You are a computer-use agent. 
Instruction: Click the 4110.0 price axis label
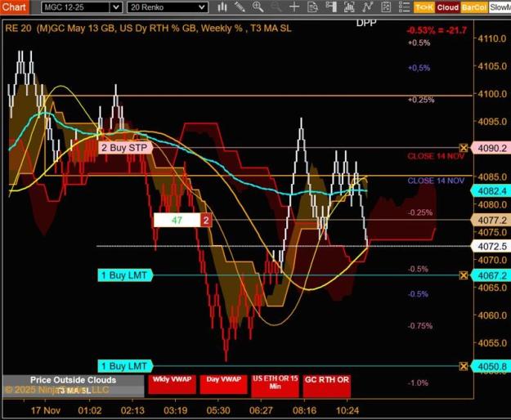pos(492,38)
